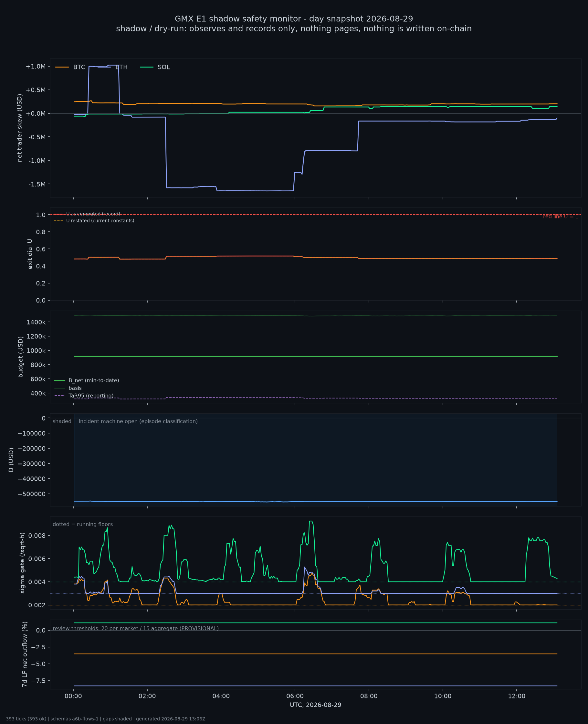
Task: Click the '10:00' time axis tick
Action: (x=443, y=696)
